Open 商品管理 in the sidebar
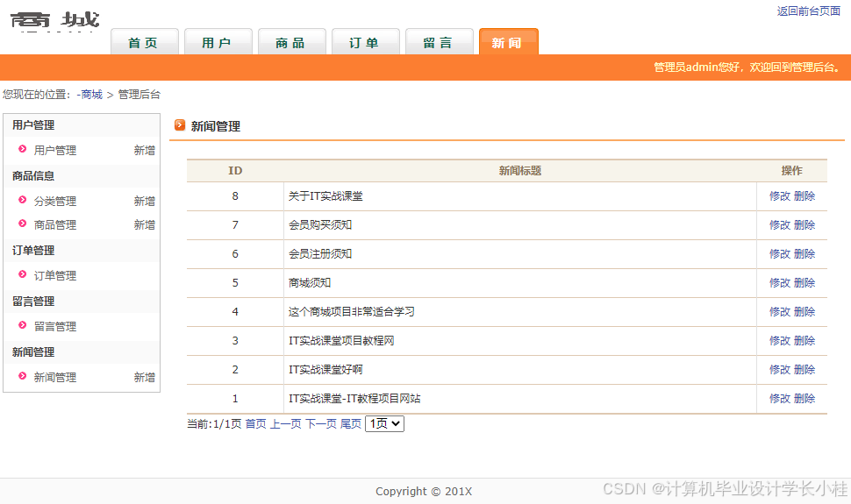This screenshot has width=851, height=504. (x=54, y=224)
